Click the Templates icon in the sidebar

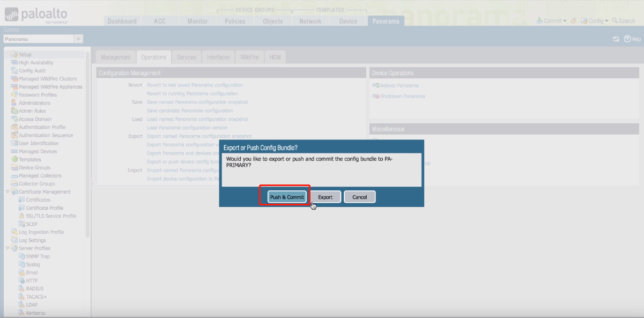(14, 159)
